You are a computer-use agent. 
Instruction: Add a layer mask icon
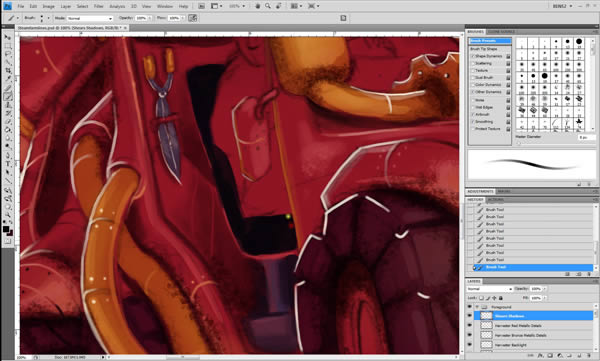click(x=550, y=356)
